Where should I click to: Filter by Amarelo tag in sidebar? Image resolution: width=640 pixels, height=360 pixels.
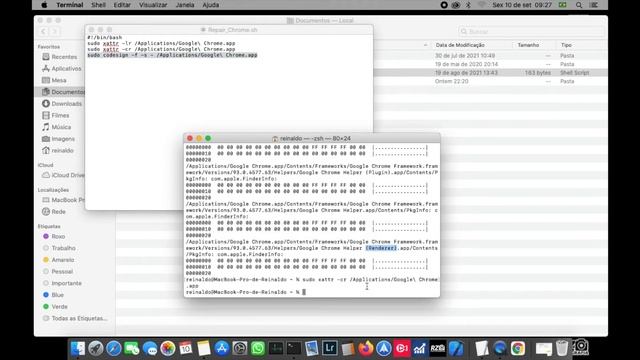[x=58, y=260]
